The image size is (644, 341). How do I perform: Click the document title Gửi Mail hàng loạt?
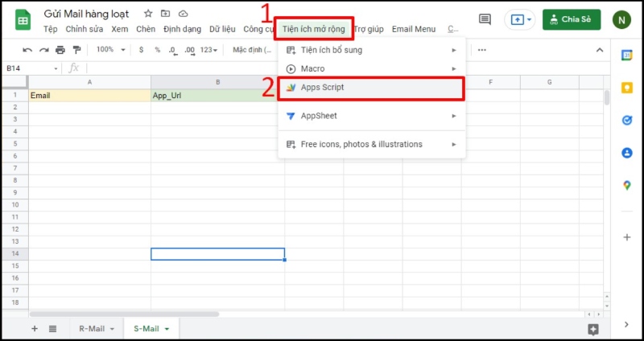click(86, 14)
